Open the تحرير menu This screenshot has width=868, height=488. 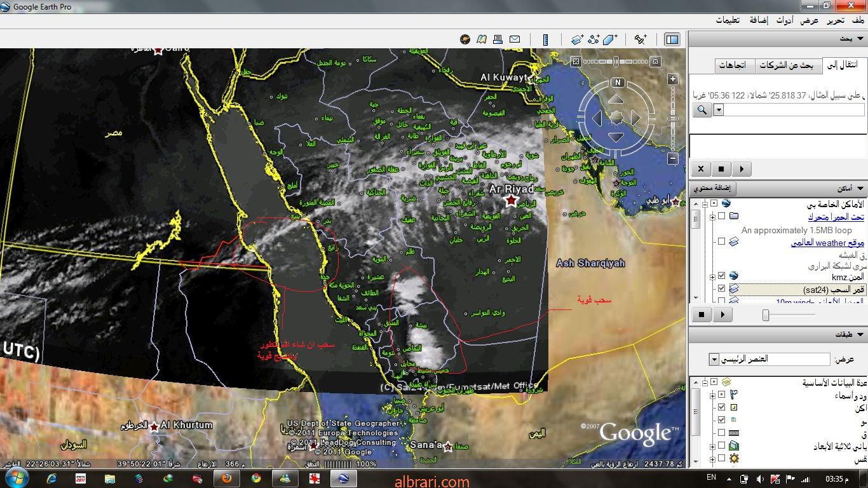835,20
